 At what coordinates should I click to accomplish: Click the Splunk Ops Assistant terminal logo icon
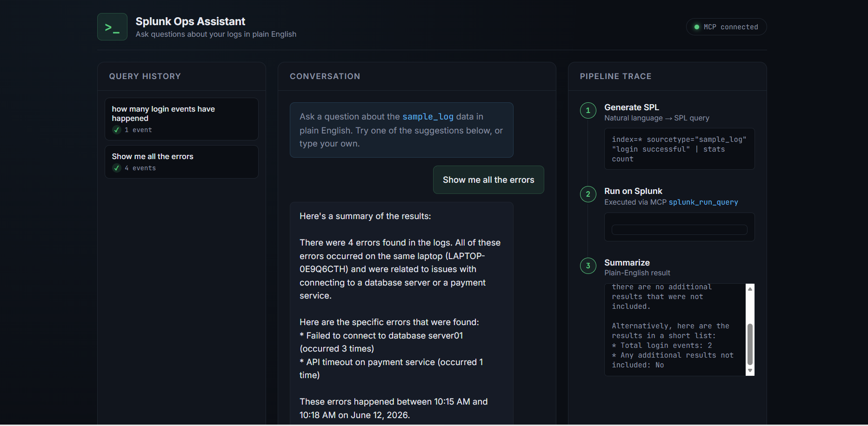pos(112,27)
